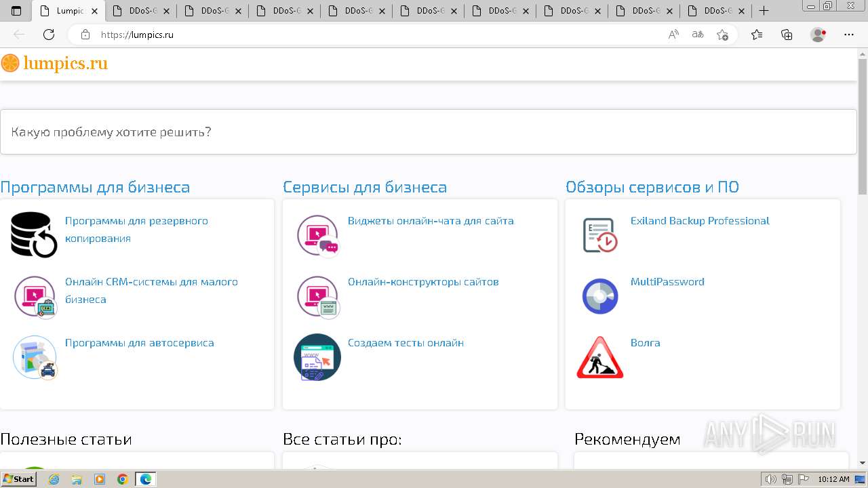Click the back navigation arrow
The image size is (868, 488).
19,35
